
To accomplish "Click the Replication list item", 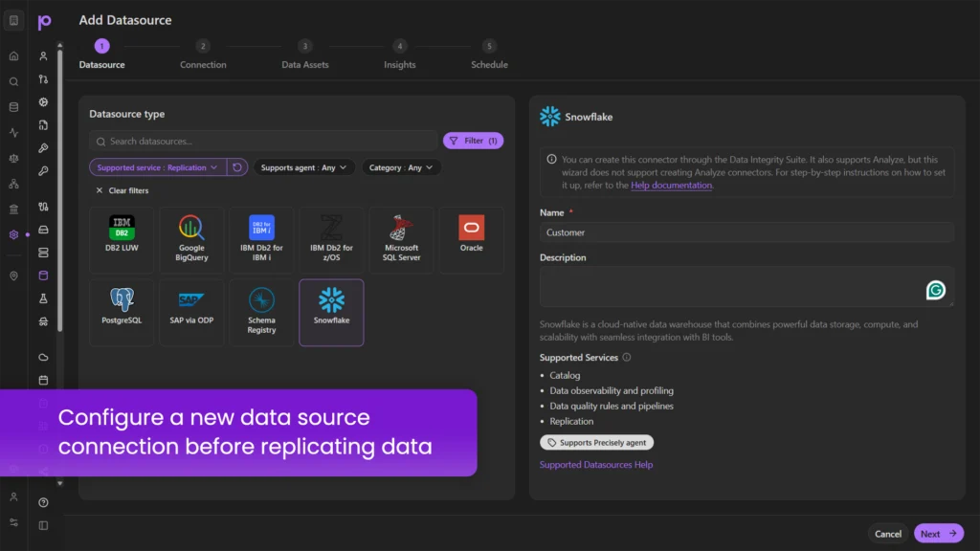I will coord(571,421).
